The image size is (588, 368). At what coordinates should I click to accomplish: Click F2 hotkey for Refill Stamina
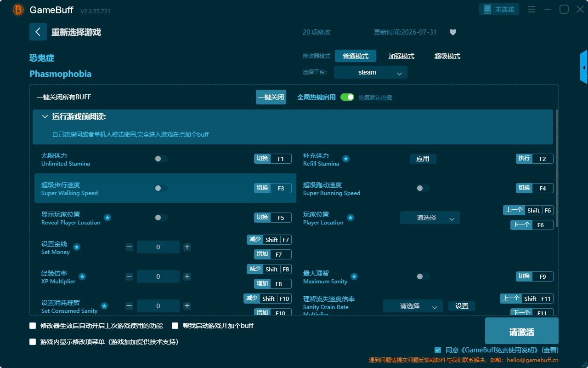(535, 159)
